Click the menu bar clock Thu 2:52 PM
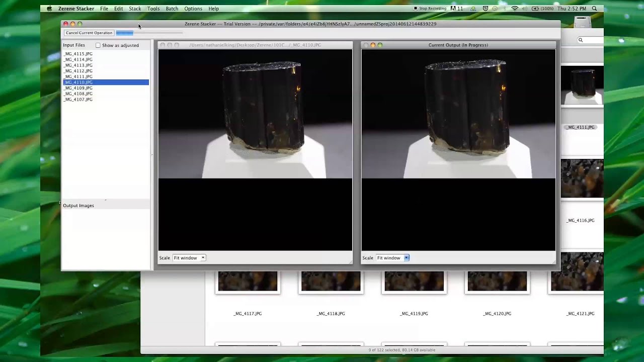Viewport: 644px width, 362px height. point(572,9)
